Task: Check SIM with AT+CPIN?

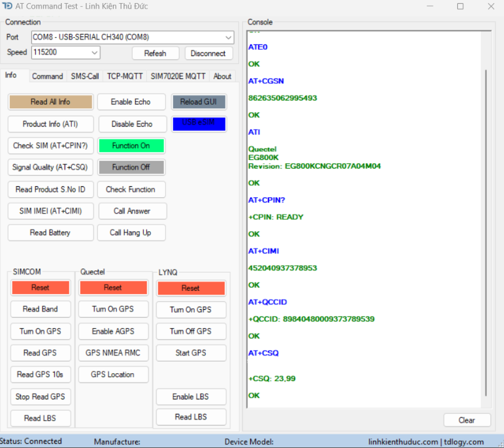Action: point(51,145)
